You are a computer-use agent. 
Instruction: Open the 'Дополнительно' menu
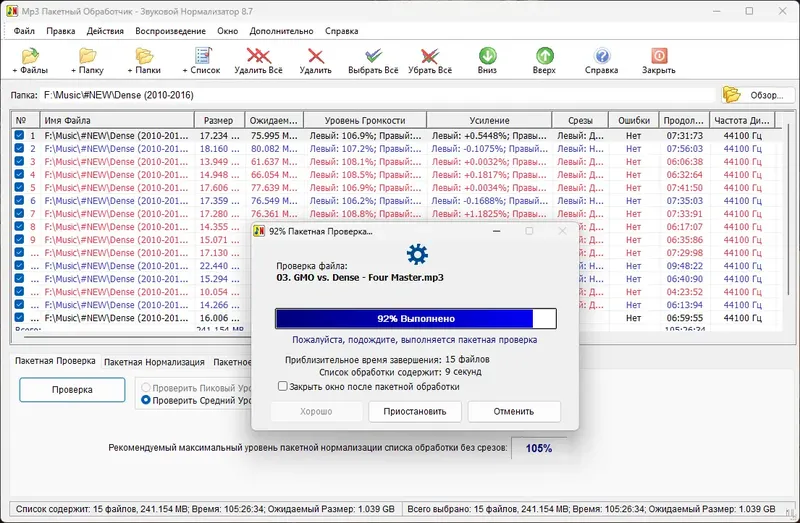coord(281,31)
